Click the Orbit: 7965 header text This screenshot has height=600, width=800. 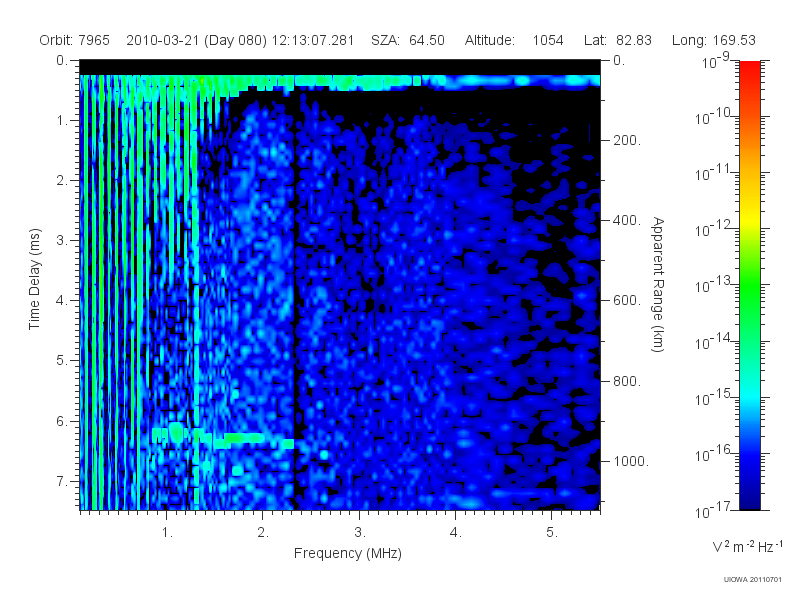point(74,40)
